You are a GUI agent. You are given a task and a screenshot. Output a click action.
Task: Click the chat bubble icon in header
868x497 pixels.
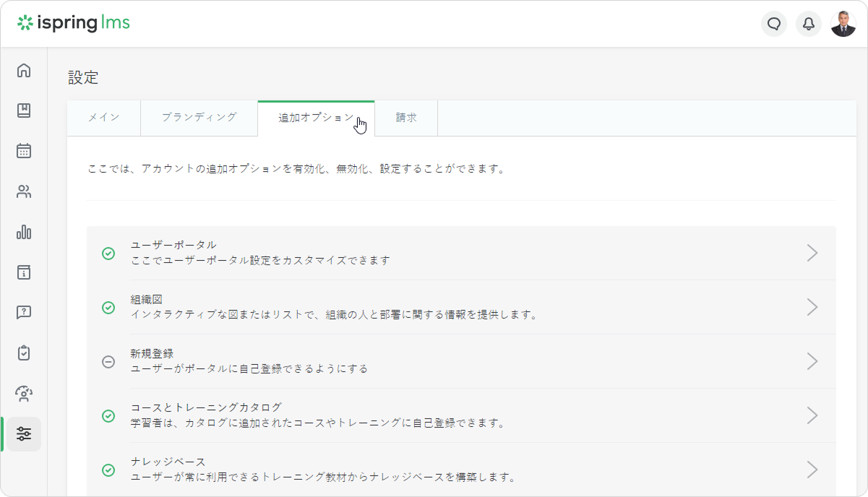[774, 24]
